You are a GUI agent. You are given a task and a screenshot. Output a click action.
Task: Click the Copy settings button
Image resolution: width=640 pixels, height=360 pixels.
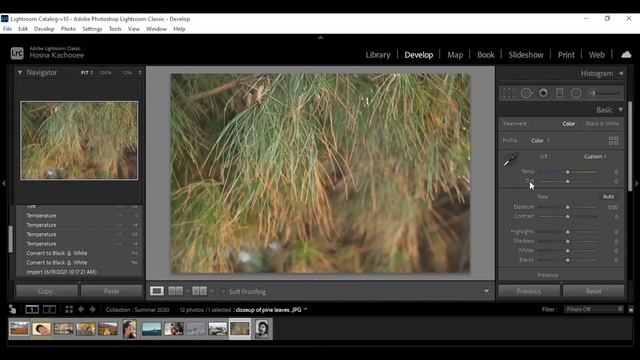tap(47, 291)
